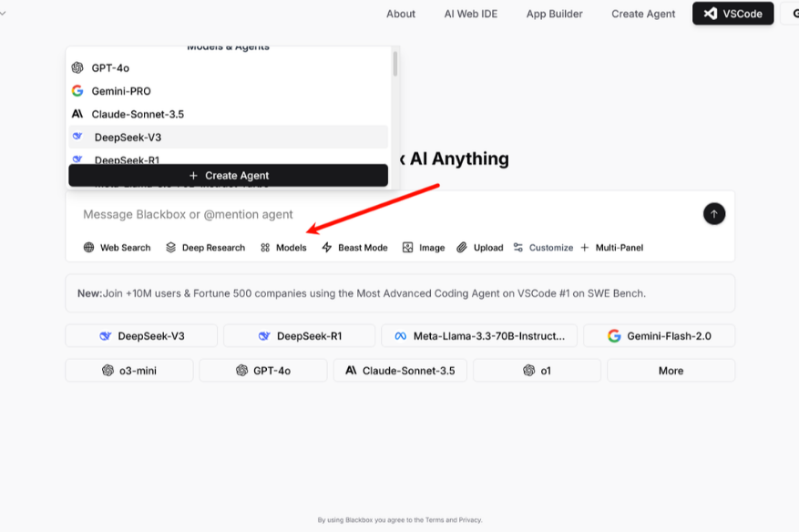Image resolution: width=799 pixels, height=532 pixels.
Task: Click the OpenAI logo on o3-mini chip
Action: pyautogui.click(x=108, y=371)
